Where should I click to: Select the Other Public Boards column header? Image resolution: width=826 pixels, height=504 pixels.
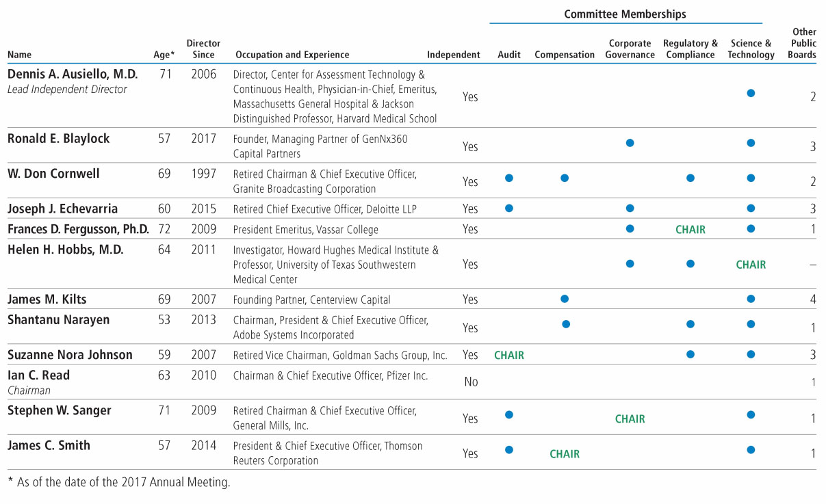click(x=803, y=43)
